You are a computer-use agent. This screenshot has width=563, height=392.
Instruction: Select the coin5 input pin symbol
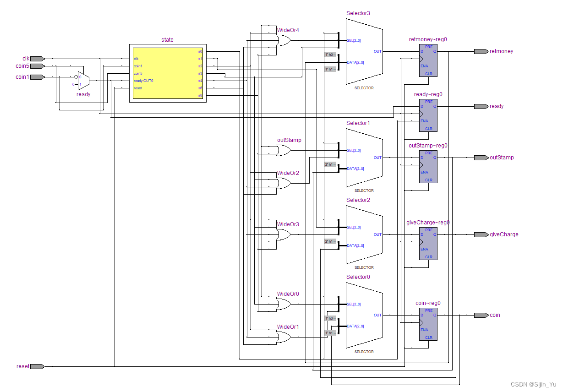(x=38, y=66)
